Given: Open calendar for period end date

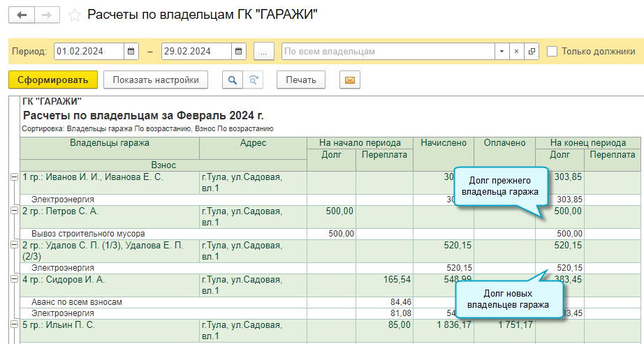Looking at the screenshot, I should pos(239,52).
